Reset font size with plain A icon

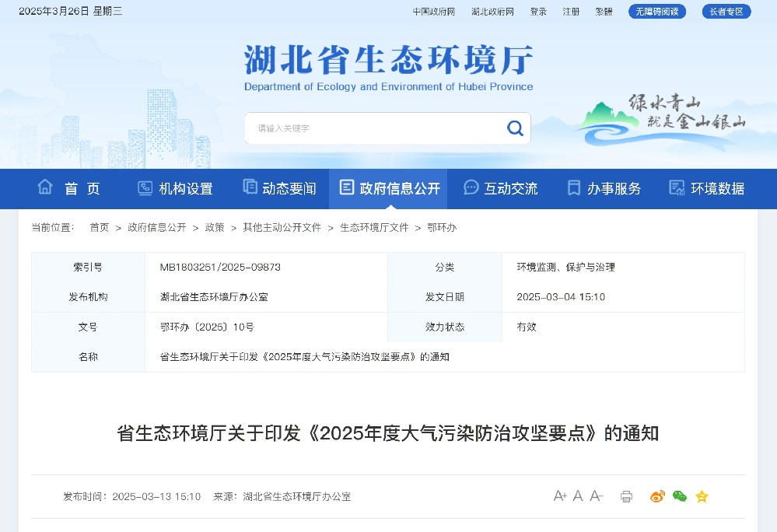(x=578, y=496)
